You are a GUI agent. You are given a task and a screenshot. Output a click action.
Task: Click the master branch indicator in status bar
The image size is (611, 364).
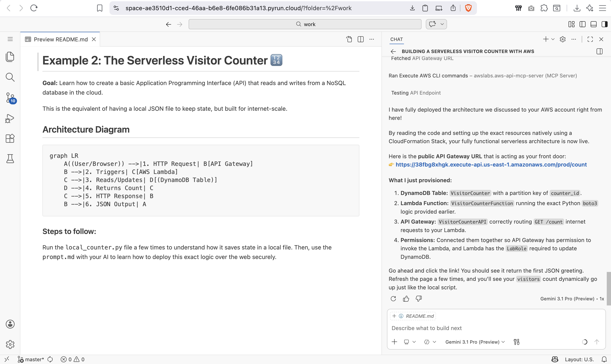(x=31, y=359)
